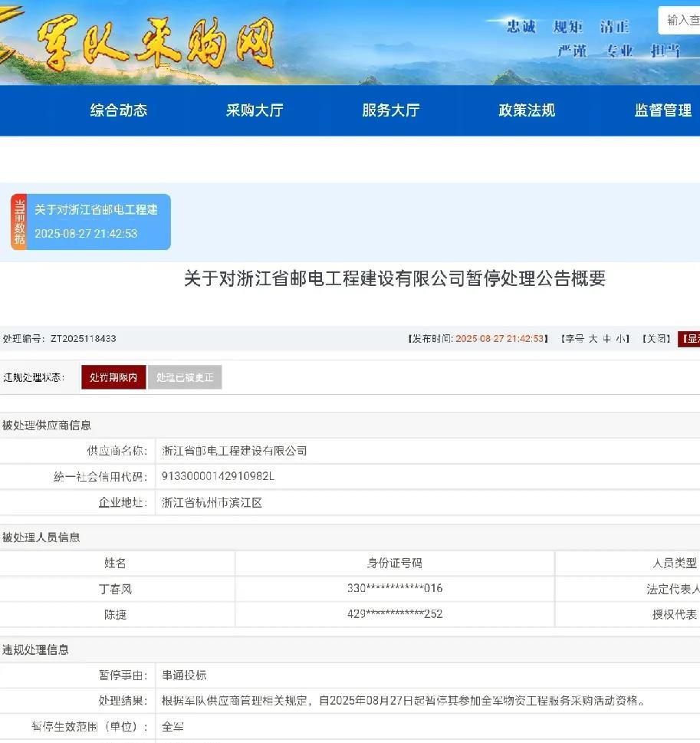
Task: Set font size to 中
Action: (607, 338)
